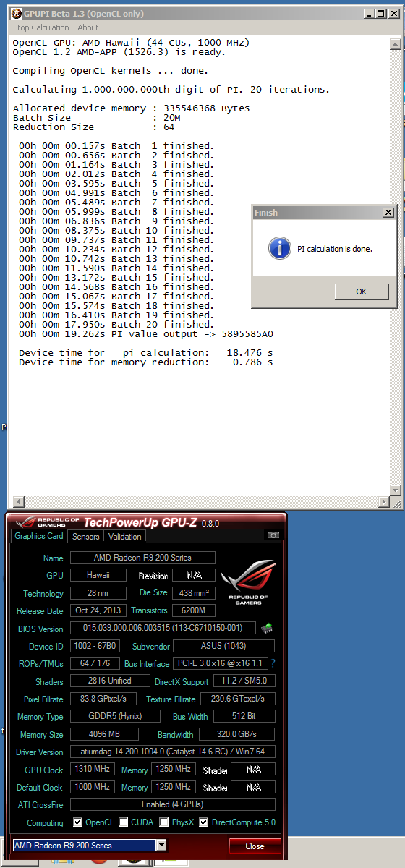Click the Subvendor ASUS (1043) field
This screenshot has width=405, height=868.
click(223, 646)
